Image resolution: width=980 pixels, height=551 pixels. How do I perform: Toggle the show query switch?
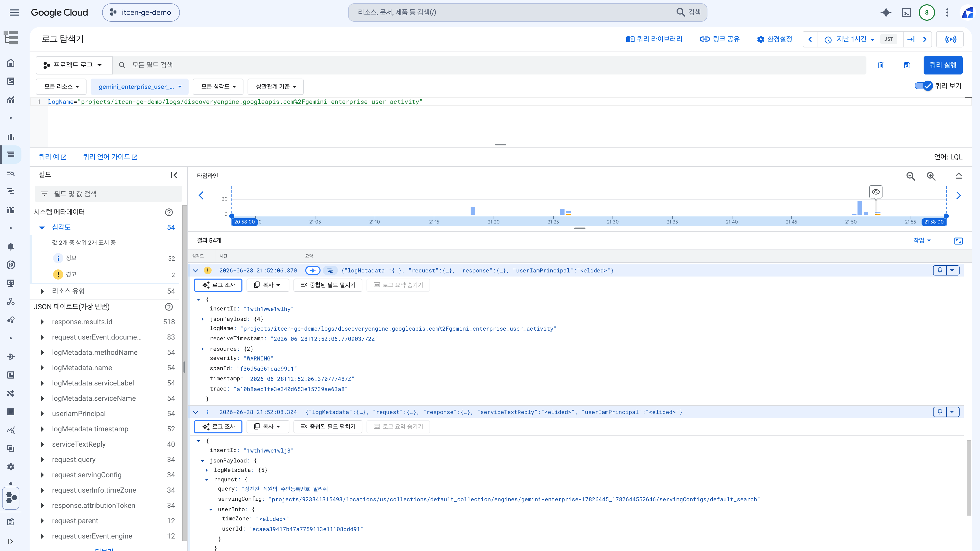[x=923, y=86]
